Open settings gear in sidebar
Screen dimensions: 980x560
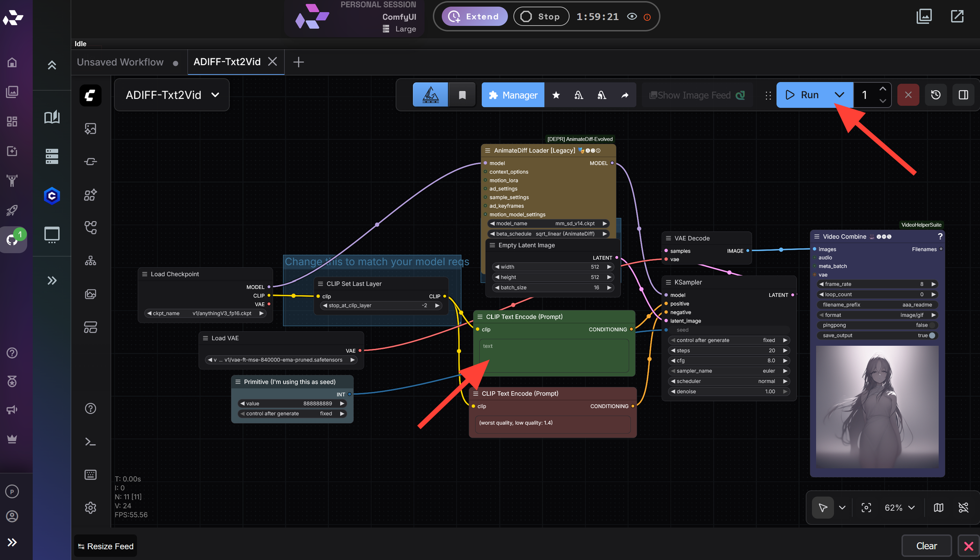[91, 508]
